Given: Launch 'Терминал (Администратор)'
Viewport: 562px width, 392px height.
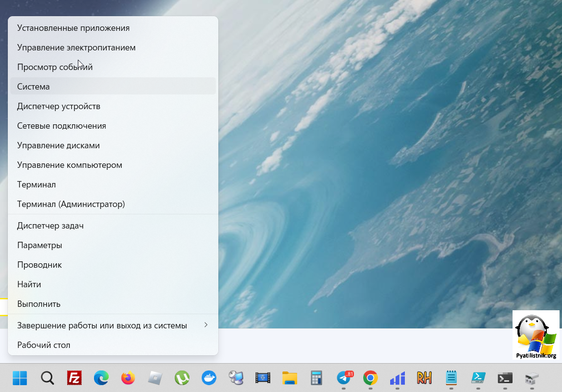Looking at the screenshot, I should (113, 204).
